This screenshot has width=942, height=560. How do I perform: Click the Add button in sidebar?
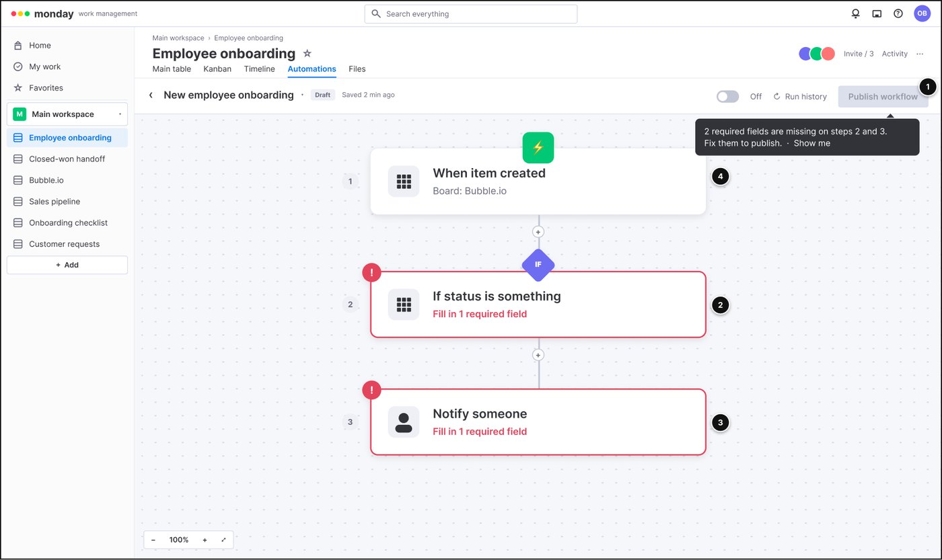pyautogui.click(x=67, y=265)
